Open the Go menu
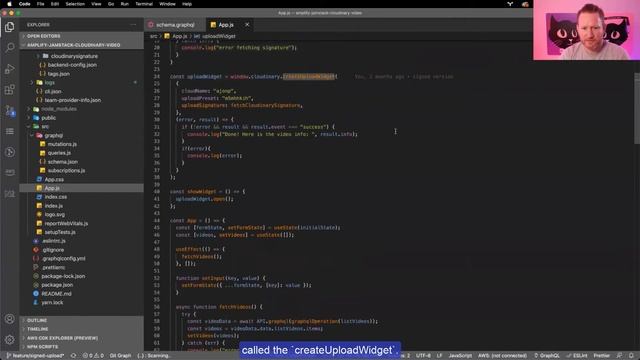Image resolution: width=640 pixels, height=360 pixels. coord(111,4)
